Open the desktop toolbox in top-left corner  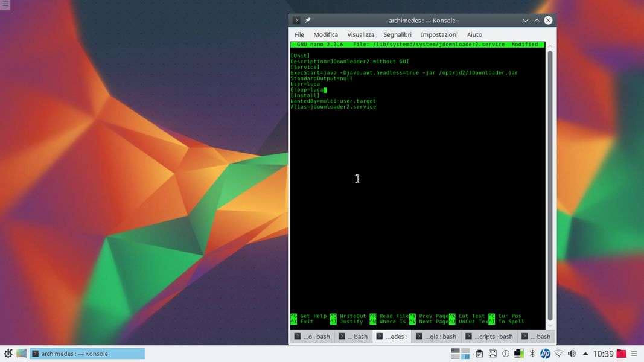[x=5, y=5]
